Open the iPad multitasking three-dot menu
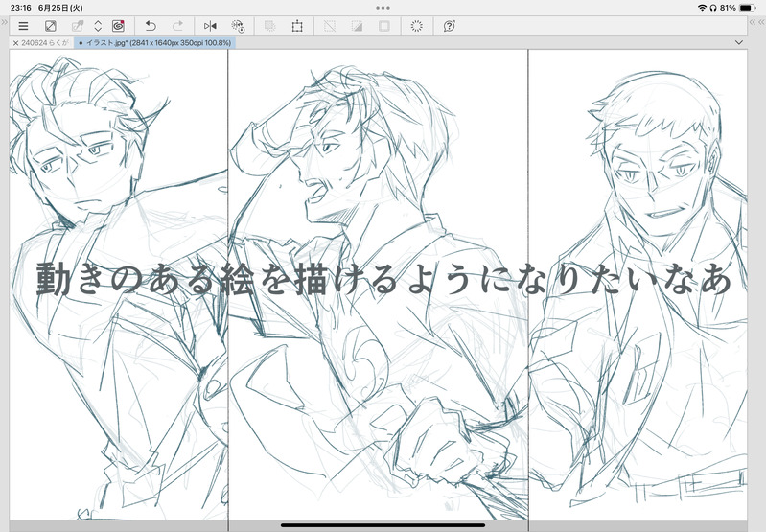The height and width of the screenshot is (532, 766). 383,8
